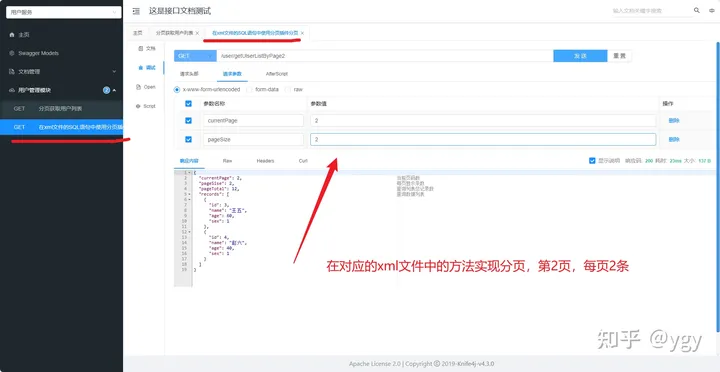
Task: Click the "id": 4 line in response
Action: pos(219,237)
